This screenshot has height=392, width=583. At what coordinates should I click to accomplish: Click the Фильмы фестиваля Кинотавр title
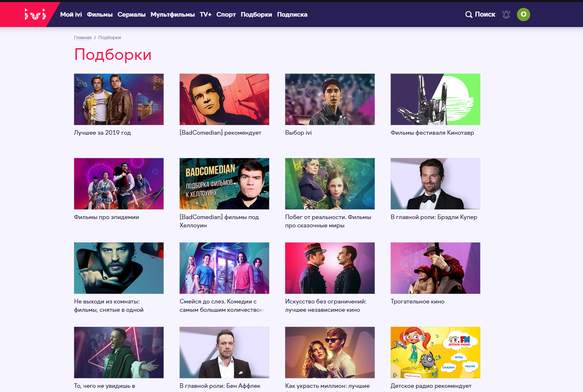point(432,133)
